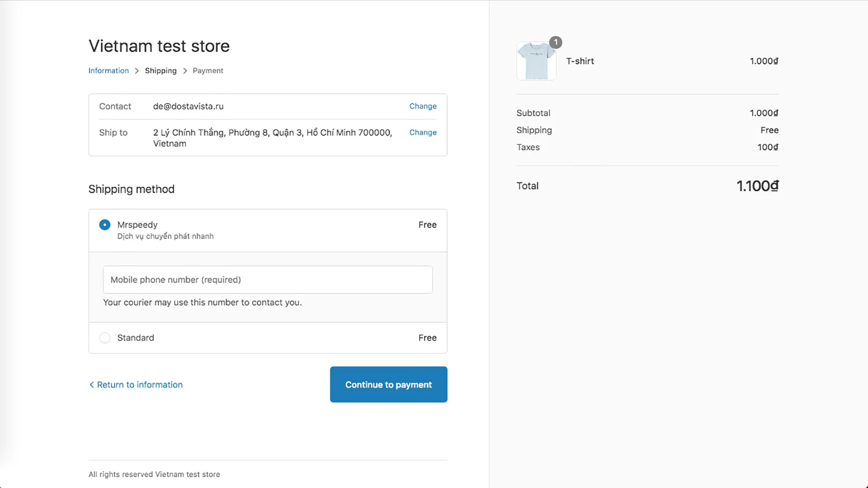Click the back chevron beside Return to information
868x488 pixels.
point(92,385)
